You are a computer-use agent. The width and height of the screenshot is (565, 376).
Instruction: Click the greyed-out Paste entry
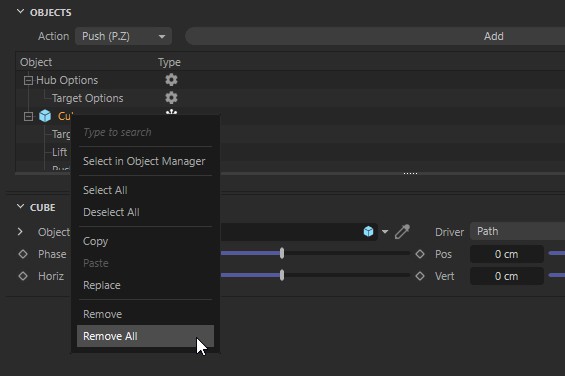pyautogui.click(x=145, y=263)
